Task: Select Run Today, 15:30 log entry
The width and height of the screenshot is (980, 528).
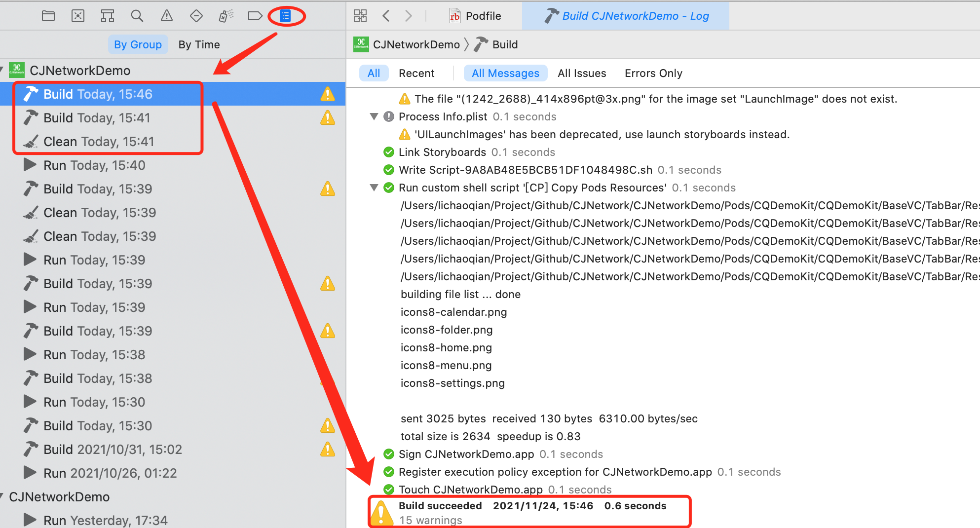Action: coord(173,402)
